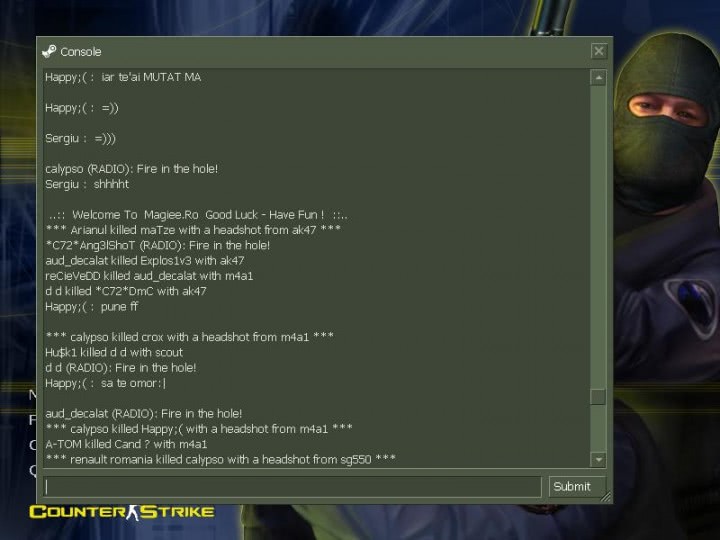The height and width of the screenshot is (540, 720).
Task: Close the Console window with X
Action: pyautogui.click(x=598, y=51)
